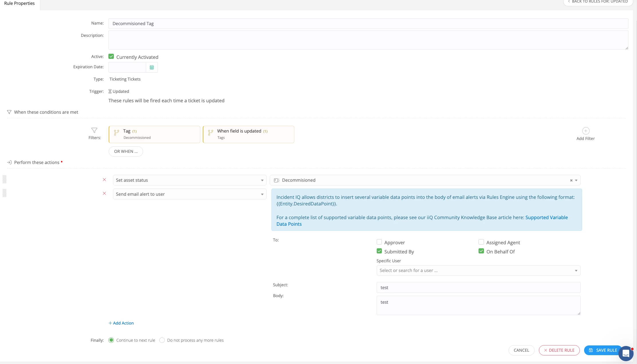Go back to rules for Updated

(x=597, y=2)
